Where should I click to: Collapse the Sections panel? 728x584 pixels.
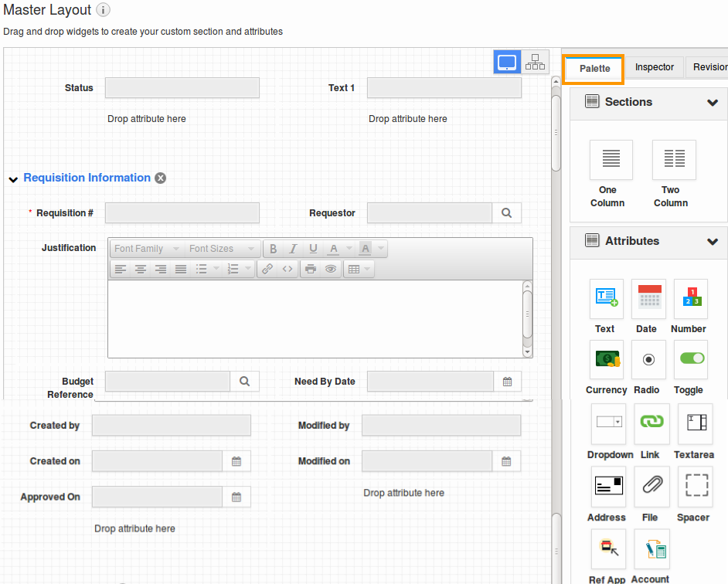712,103
